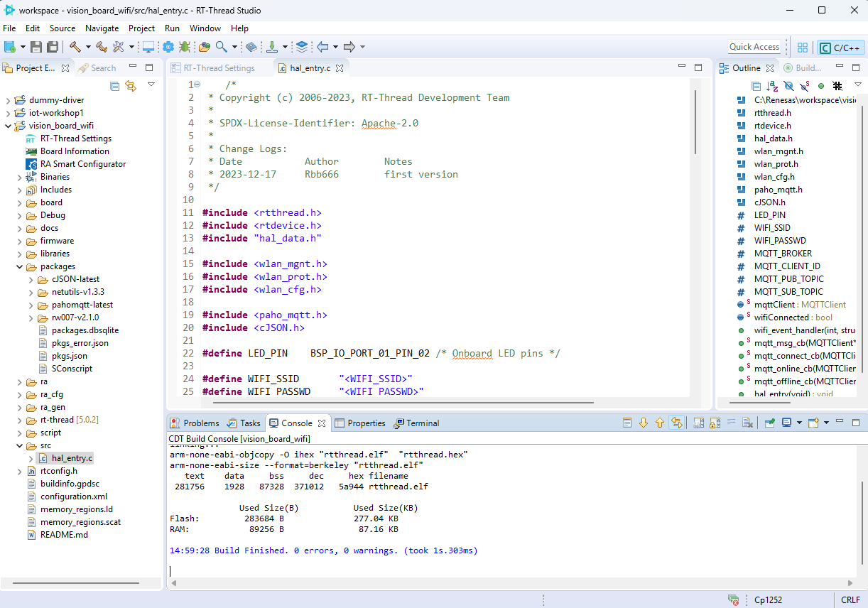
Task: Open SDK Manager via blue gear icon
Action: pyautogui.click(x=168, y=47)
